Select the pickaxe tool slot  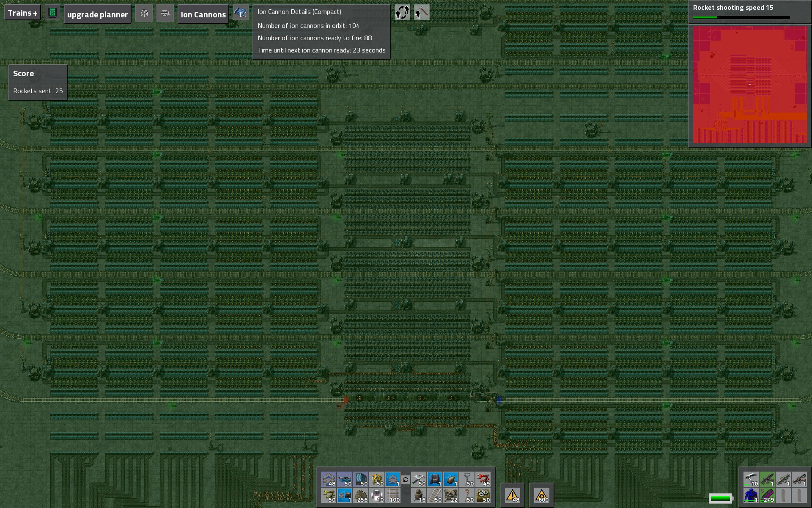coord(751,479)
